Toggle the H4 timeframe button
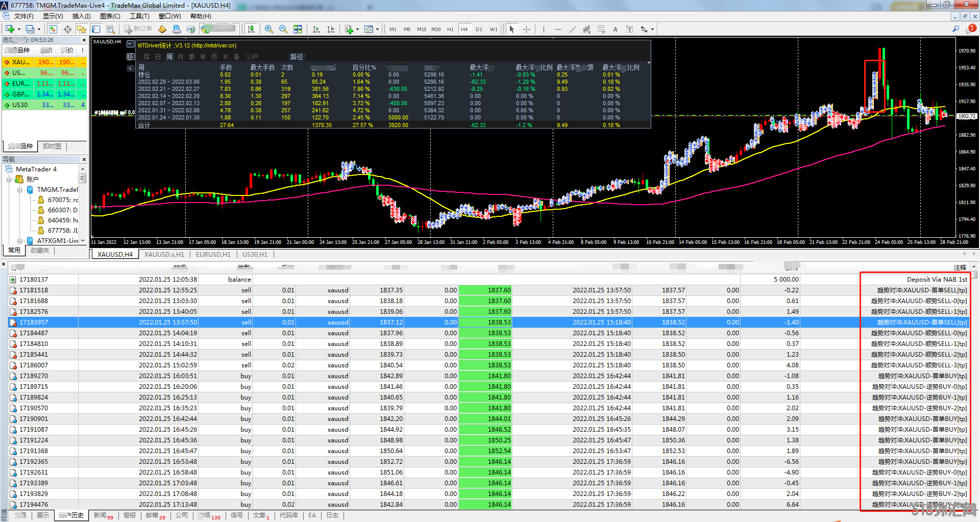Viewport: 980px width, 522px height. point(464,29)
